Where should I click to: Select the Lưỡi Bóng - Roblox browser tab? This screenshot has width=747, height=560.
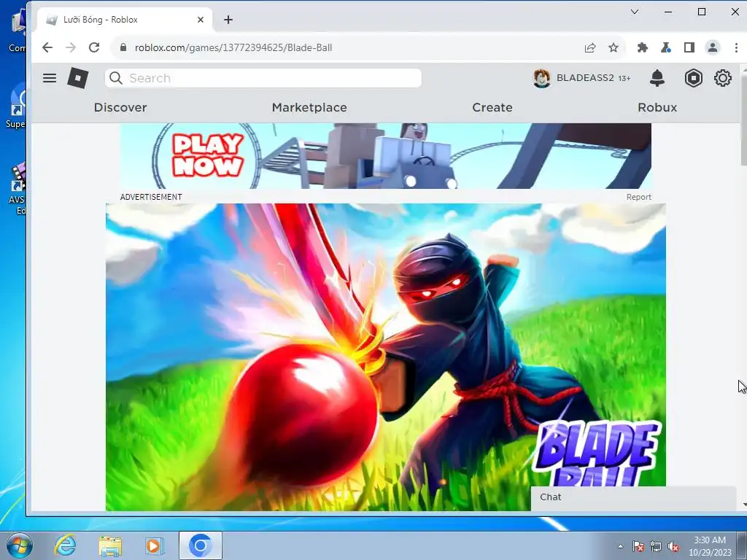point(125,20)
